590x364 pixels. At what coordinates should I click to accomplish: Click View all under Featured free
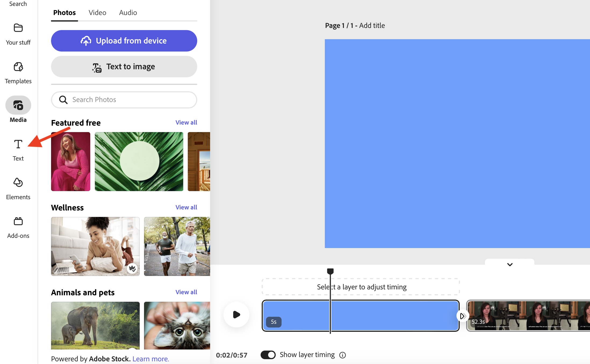(x=186, y=122)
